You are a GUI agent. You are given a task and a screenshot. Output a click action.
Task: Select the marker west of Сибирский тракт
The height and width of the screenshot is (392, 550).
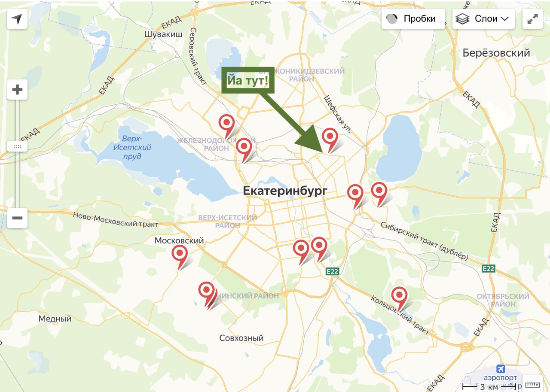(355, 197)
